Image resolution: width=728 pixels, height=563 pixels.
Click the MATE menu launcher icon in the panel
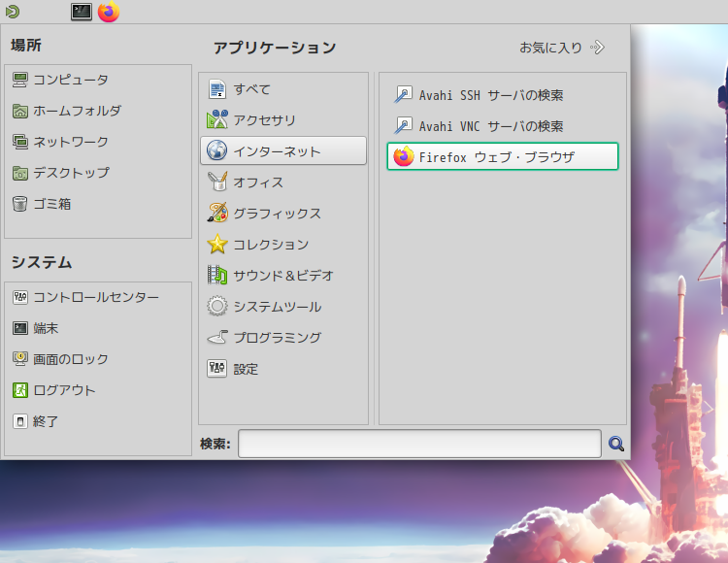(x=13, y=11)
